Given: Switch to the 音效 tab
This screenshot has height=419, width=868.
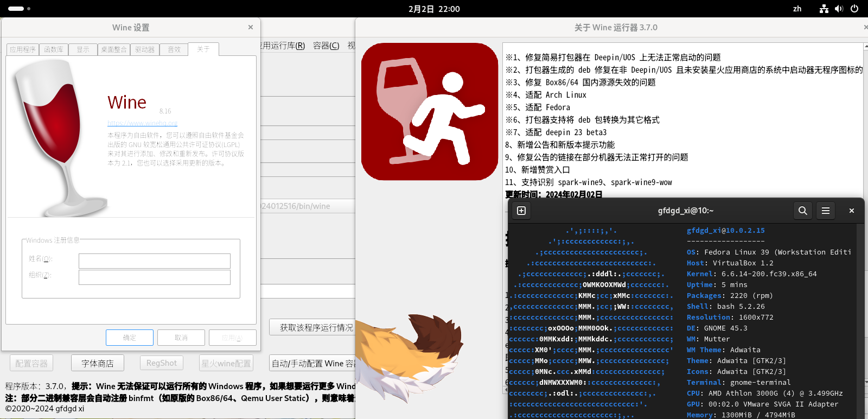Looking at the screenshot, I should 174,49.
